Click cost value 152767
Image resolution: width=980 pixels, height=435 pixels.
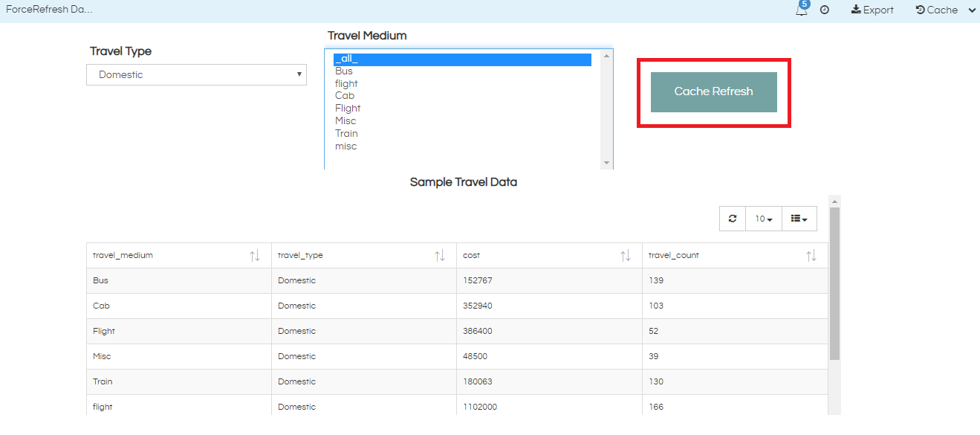pos(478,281)
